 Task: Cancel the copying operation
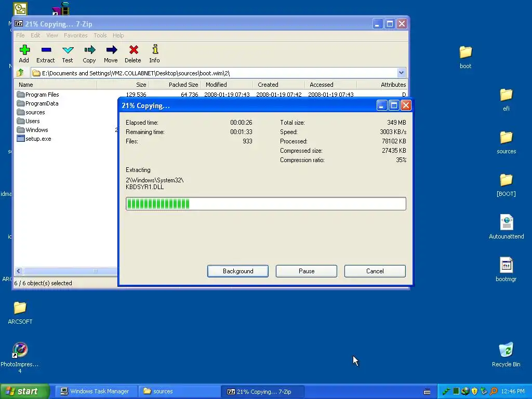[375, 271]
